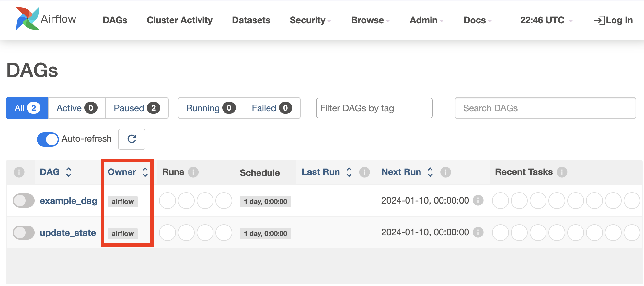Click the last recent task circle for example_dag

(632, 201)
